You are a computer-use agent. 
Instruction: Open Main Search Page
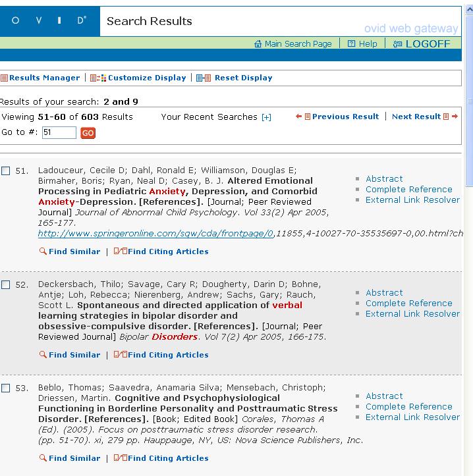tap(298, 44)
